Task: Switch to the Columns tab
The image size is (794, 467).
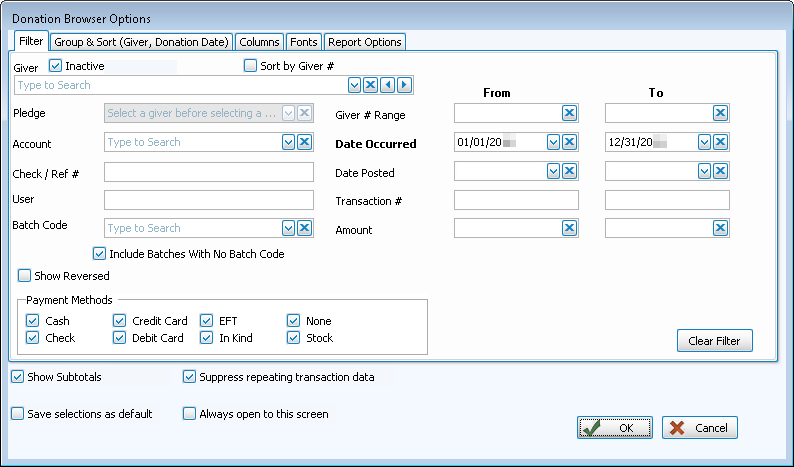Action: click(260, 42)
